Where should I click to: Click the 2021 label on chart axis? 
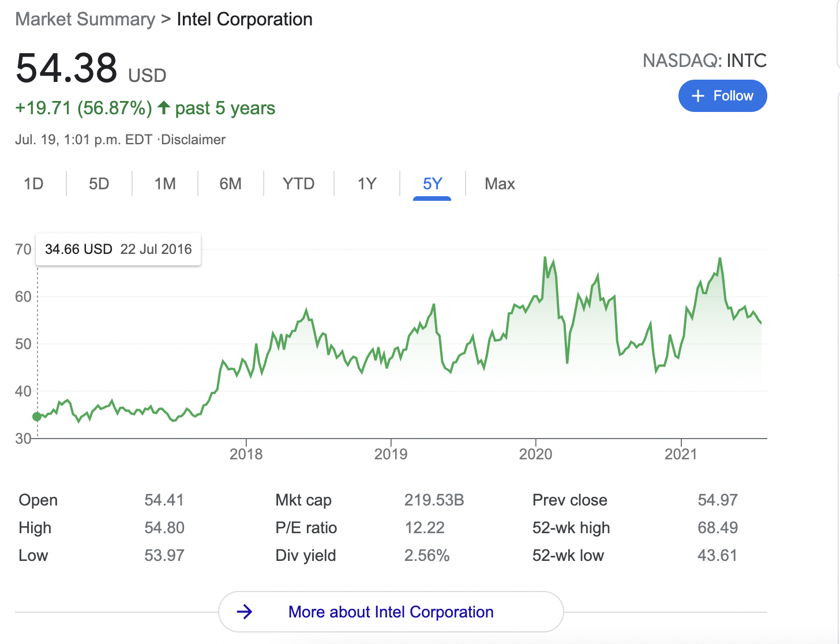coord(681,454)
